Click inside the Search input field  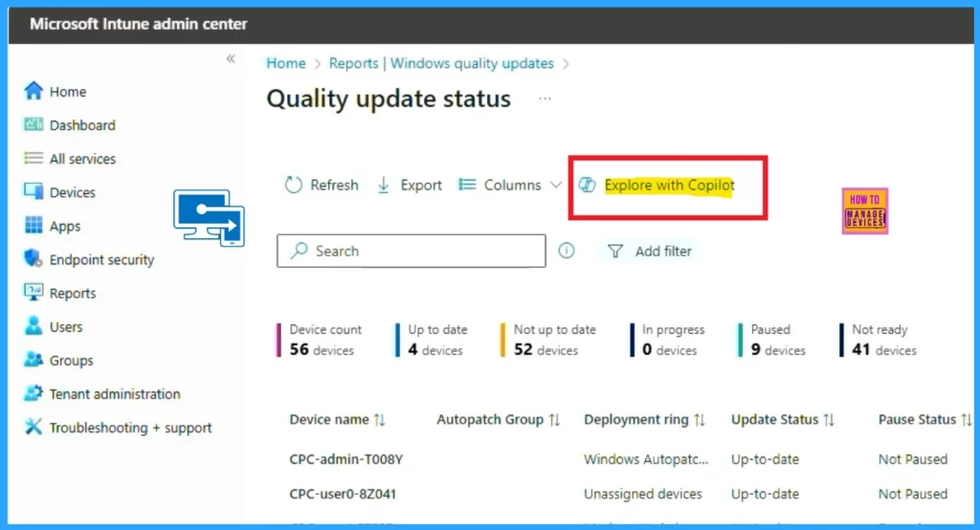412,251
